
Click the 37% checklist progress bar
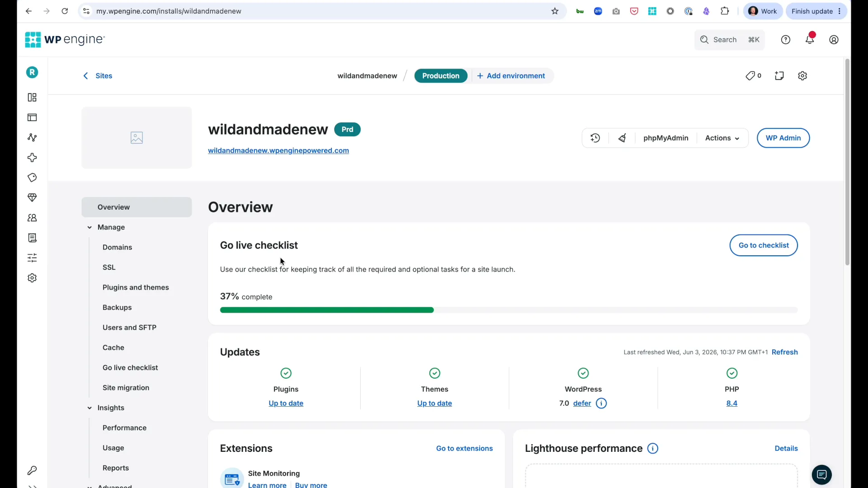tap(509, 310)
